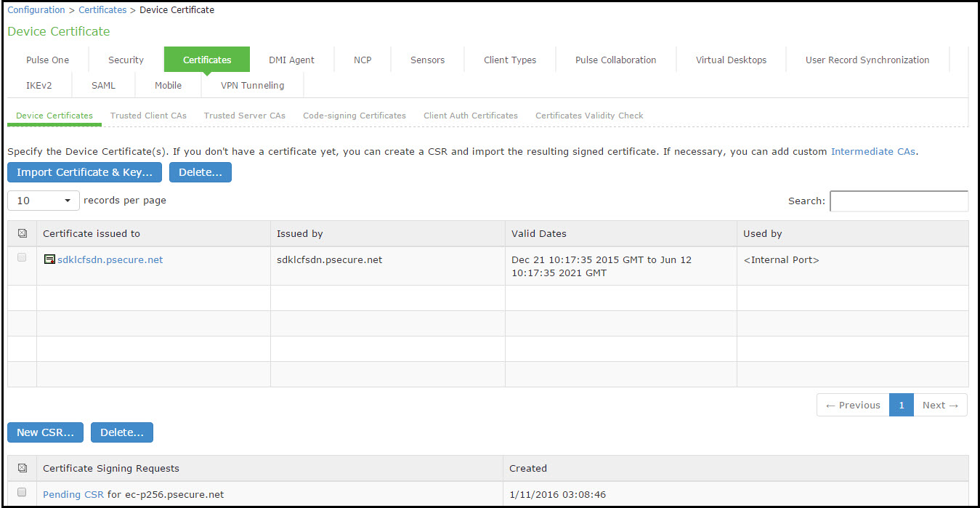Open the Pulse Collaboration tab
Viewport: 980px width, 508px height.
coord(615,59)
